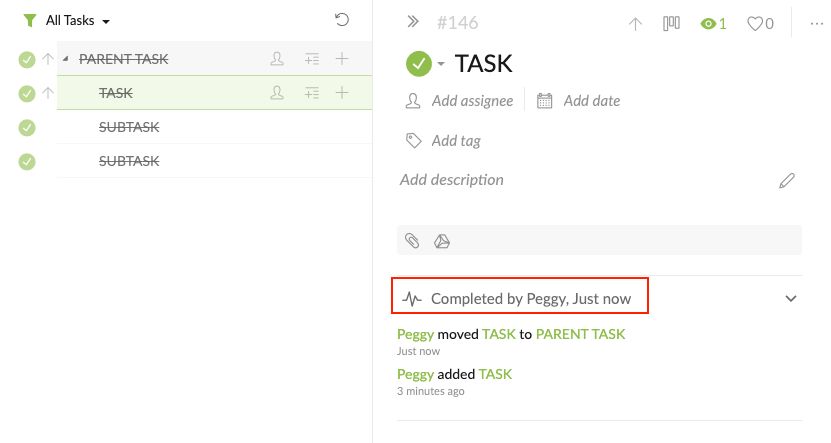831x443 pixels.
Task: Click assignee icon in TASK row
Action: (x=277, y=93)
